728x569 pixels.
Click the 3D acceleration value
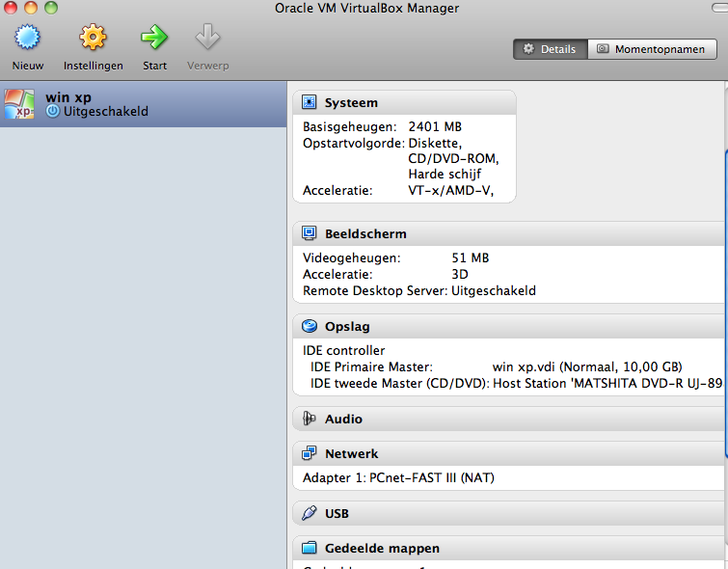[x=460, y=274]
